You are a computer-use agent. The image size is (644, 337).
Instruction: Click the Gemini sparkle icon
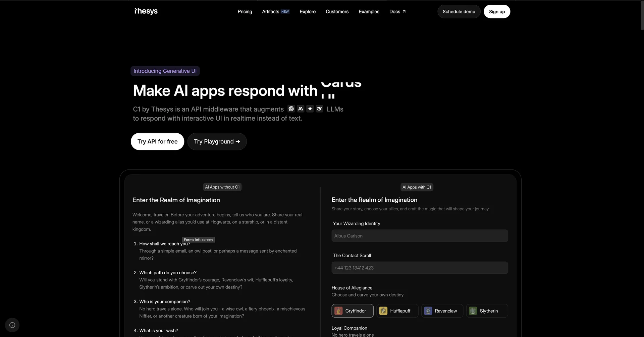click(310, 109)
